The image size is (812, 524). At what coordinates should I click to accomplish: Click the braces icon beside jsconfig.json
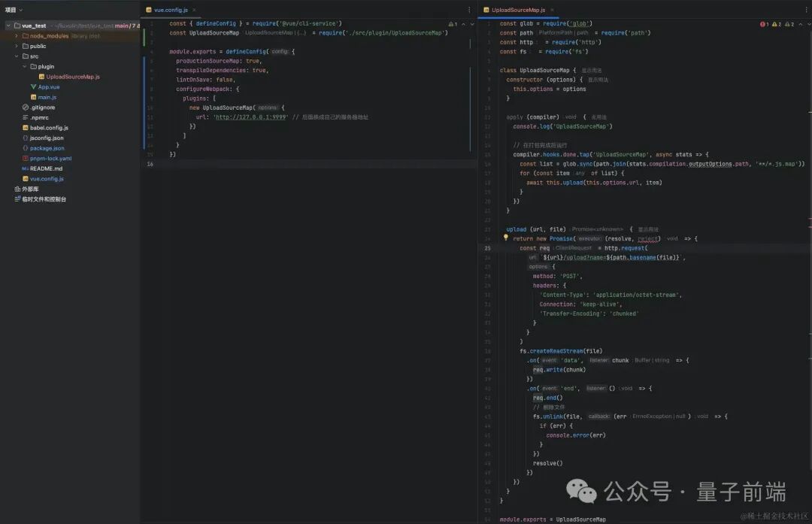tap(26, 138)
